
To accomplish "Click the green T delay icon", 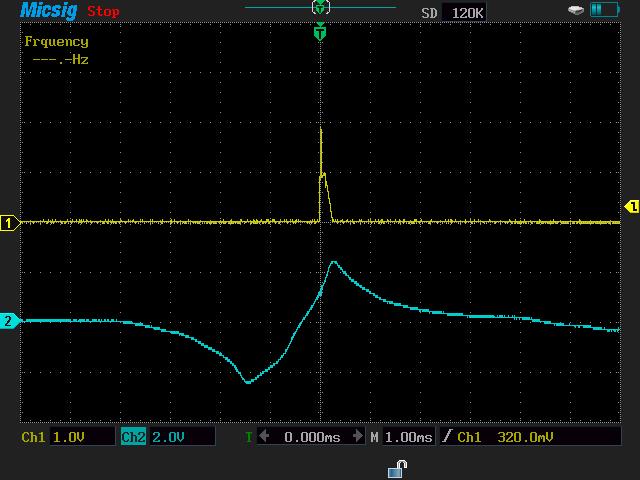I will tap(249, 437).
